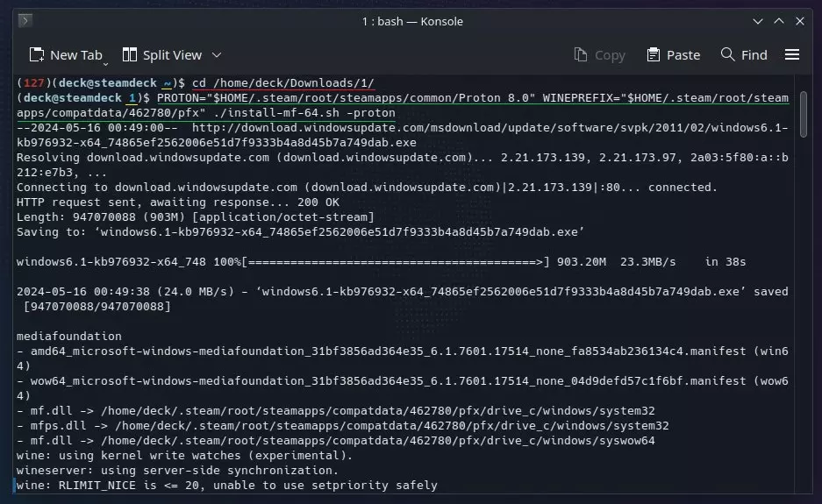Click the 'Connecting to download.windowsupdate.com' line
The image size is (822, 504).
tap(367, 187)
